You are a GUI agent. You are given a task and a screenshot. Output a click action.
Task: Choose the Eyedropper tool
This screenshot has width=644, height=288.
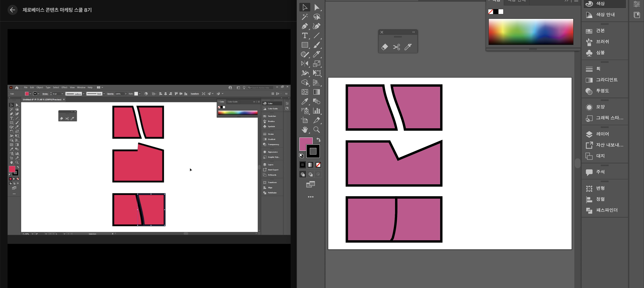[x=304, y=101]
